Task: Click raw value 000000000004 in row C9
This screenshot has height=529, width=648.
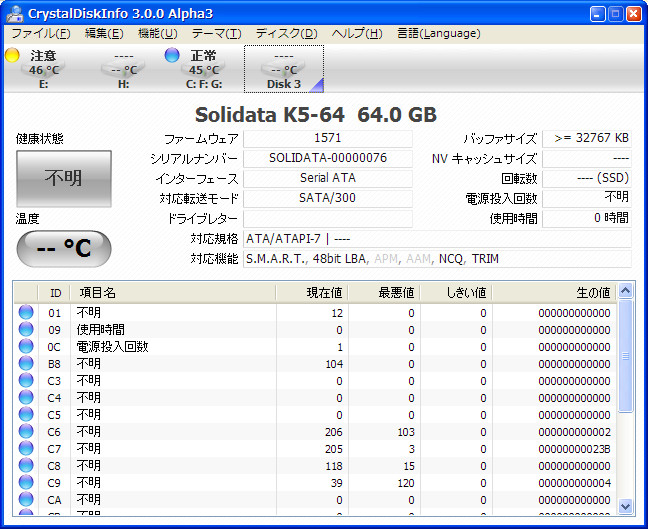Action: (x=574, y=483)
